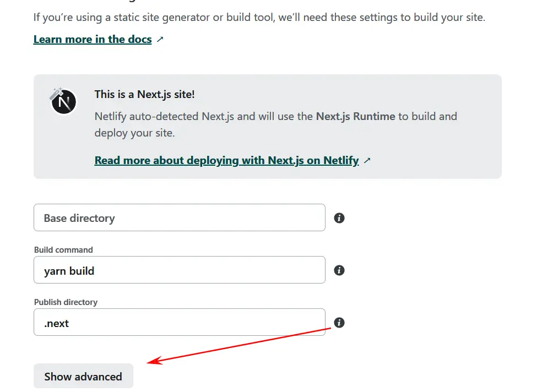This screenshot has width=553, height=392.
Task: Click the bold 'Next.js Runtime' text
Action: [x=355, y=116]
